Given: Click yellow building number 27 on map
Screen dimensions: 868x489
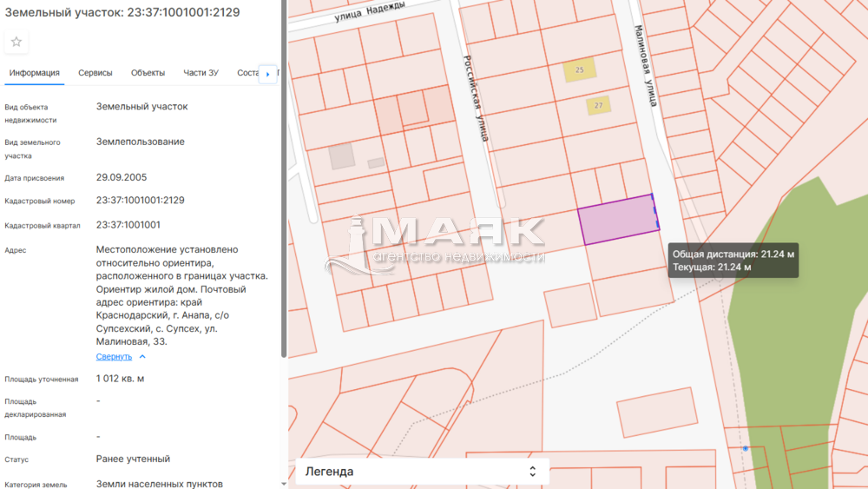Looking at the screenshot, I should 597,106.
